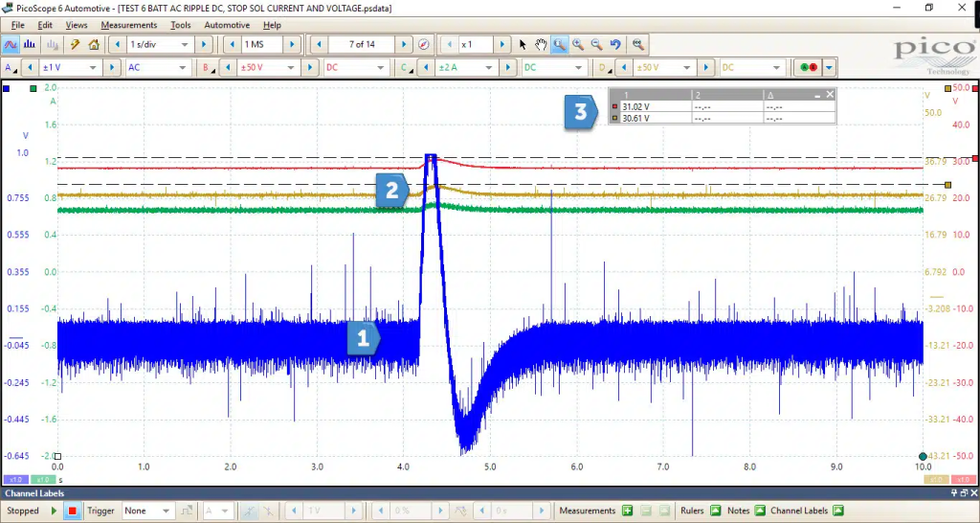Open the buffer navigator compass icon

424,44
